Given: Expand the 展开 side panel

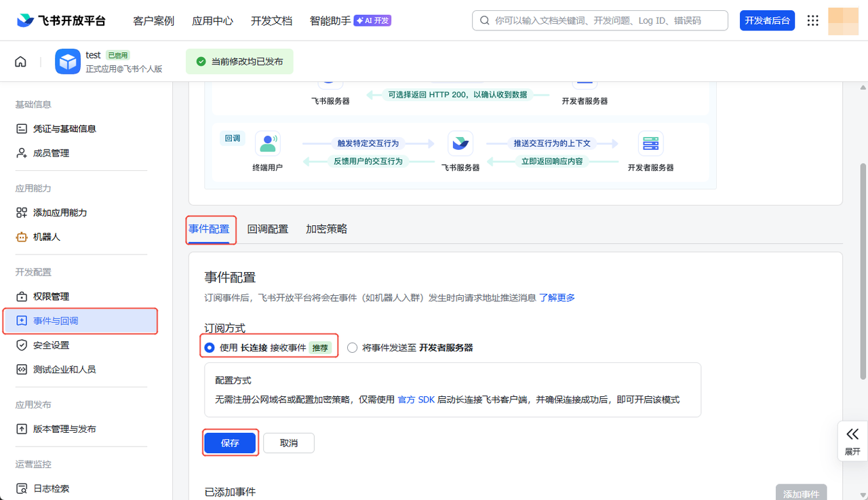Looking at the screenshot, I should 852,441.
